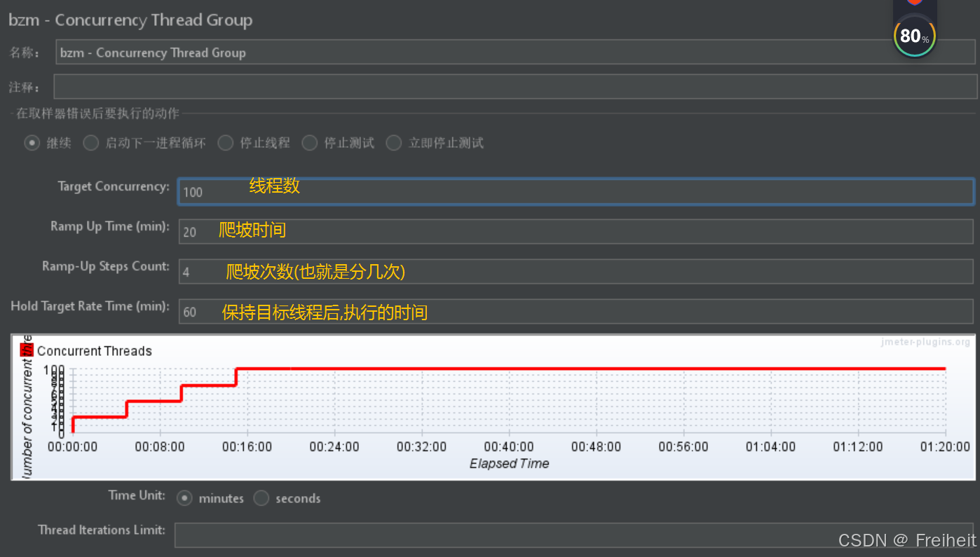Click the Concurrent Threads legend label
Viewport: 980px width, 557px height.
95,351
